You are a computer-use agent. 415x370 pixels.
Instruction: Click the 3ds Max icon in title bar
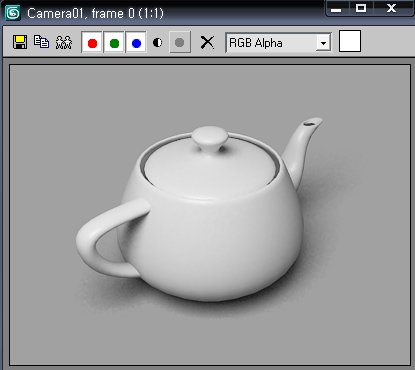click(x=13, y=13)
